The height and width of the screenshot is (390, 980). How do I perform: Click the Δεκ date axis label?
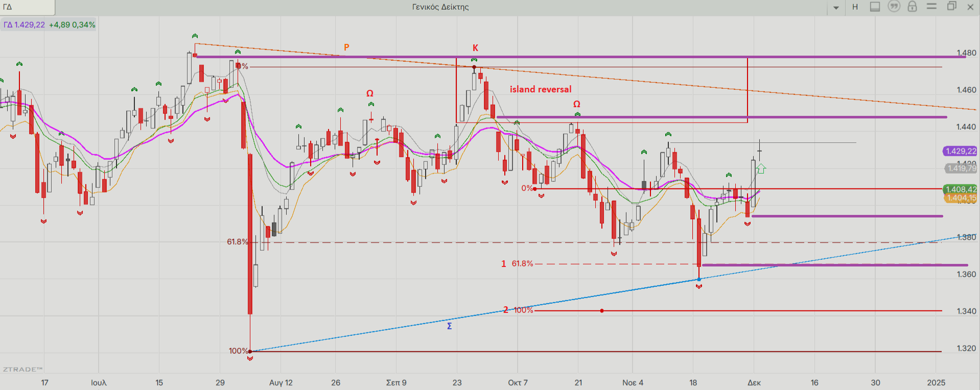754,383
